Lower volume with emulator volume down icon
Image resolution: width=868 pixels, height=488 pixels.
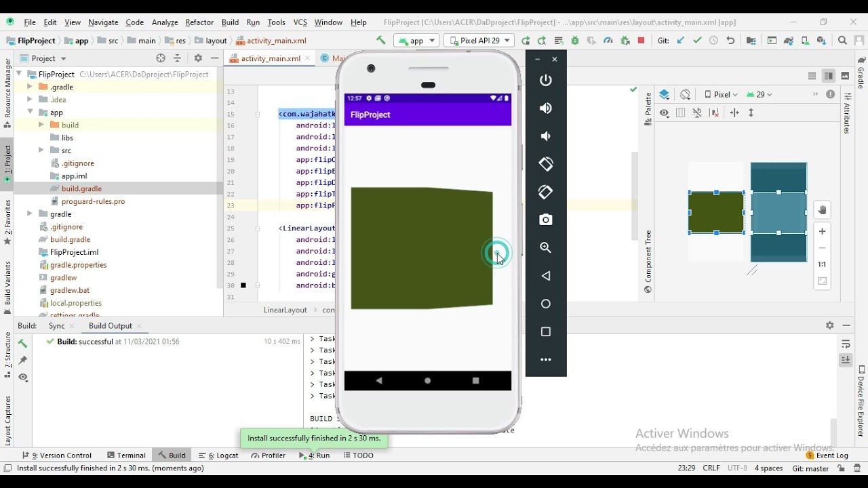click(x=546, y=136)
